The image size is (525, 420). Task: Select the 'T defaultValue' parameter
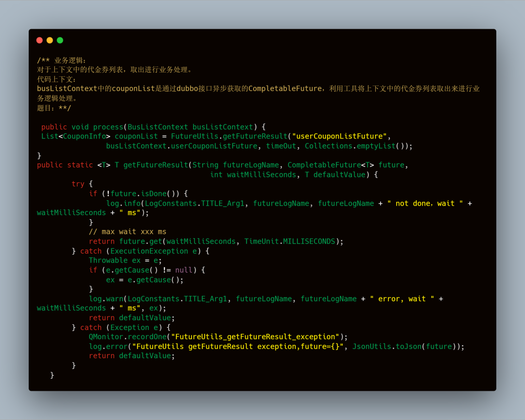(335, 175)
